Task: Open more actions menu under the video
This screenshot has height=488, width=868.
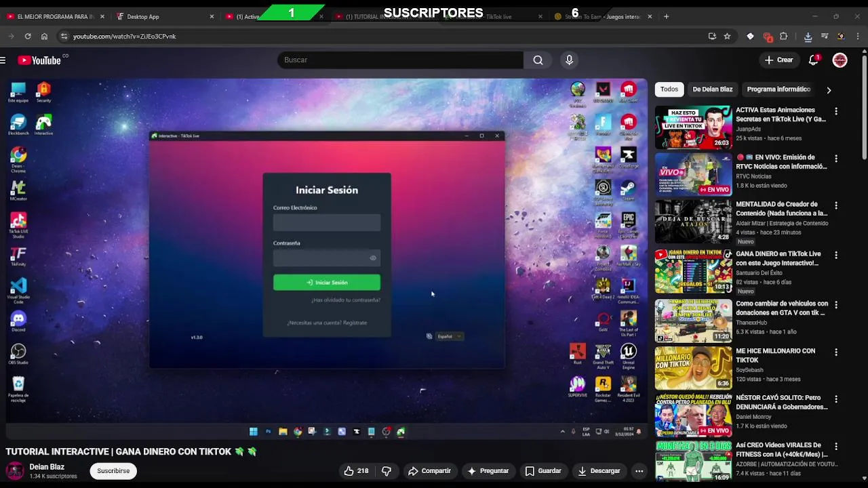Action: coord(639,470)
